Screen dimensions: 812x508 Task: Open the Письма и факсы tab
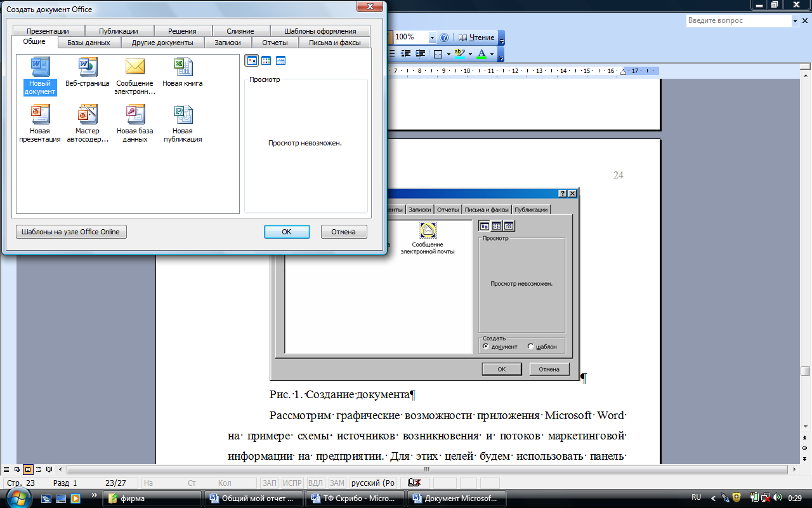[x=335, y=43]
